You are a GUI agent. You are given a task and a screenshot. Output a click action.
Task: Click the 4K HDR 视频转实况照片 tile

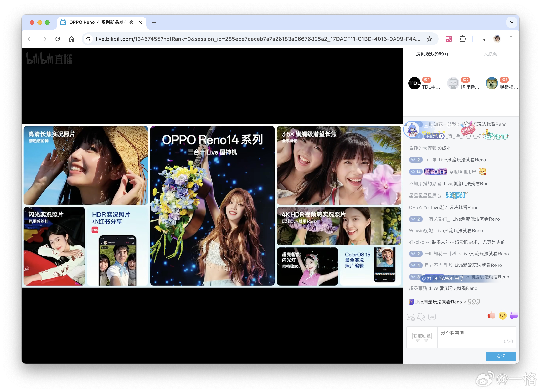click(x=339, y=226)
